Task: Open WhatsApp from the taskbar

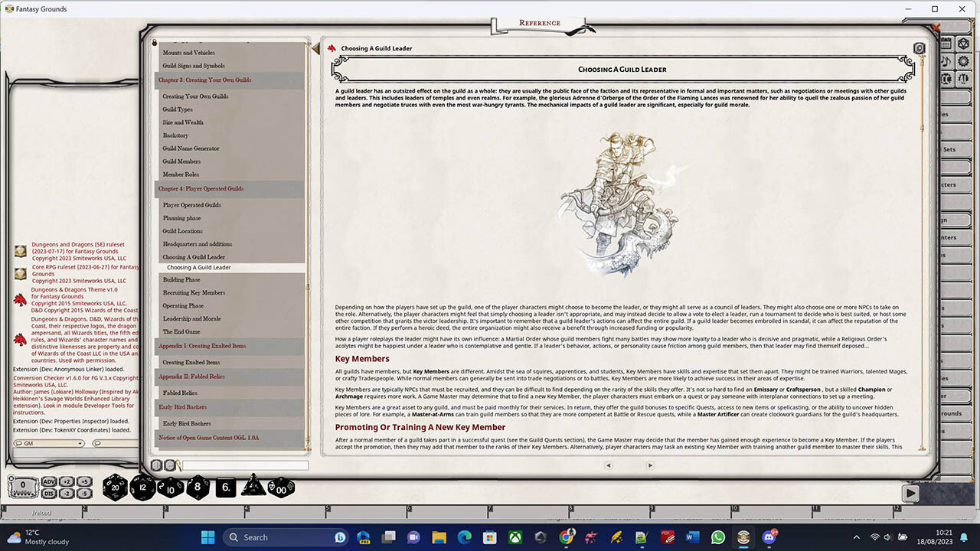Action: [x=717, y=537]
